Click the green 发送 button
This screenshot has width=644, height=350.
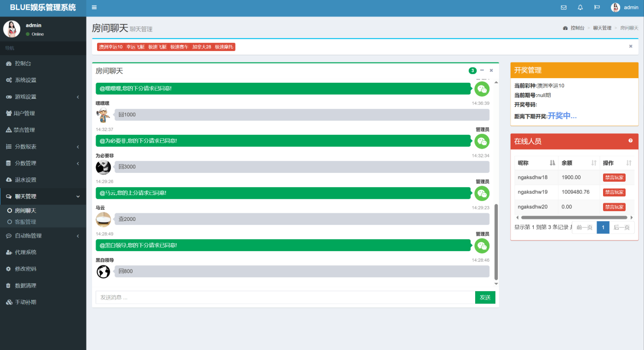(485, 298)
